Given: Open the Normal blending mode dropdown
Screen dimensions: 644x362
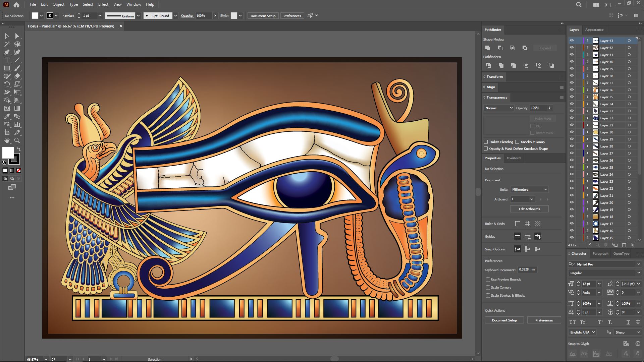Looking at the screenshot, I should click(498, 108).
